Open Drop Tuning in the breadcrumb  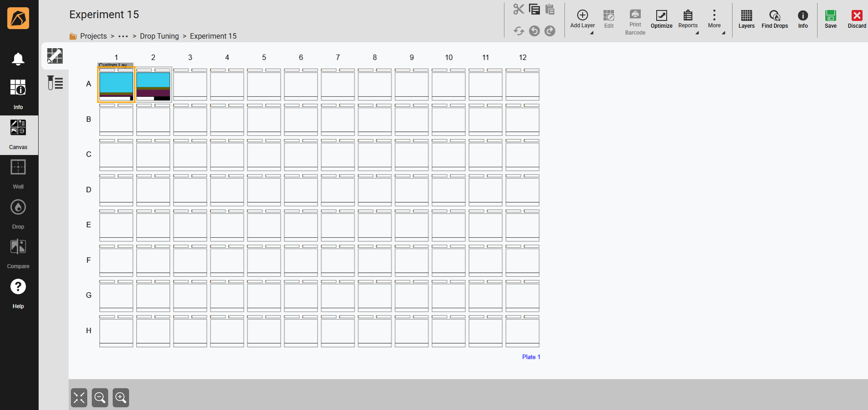(160, 36)
